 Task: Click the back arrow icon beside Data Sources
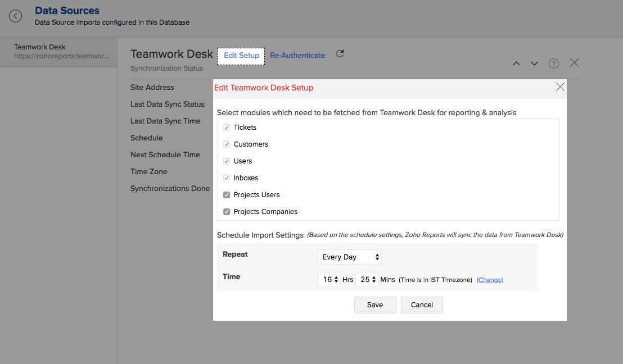tap(15, 16)
